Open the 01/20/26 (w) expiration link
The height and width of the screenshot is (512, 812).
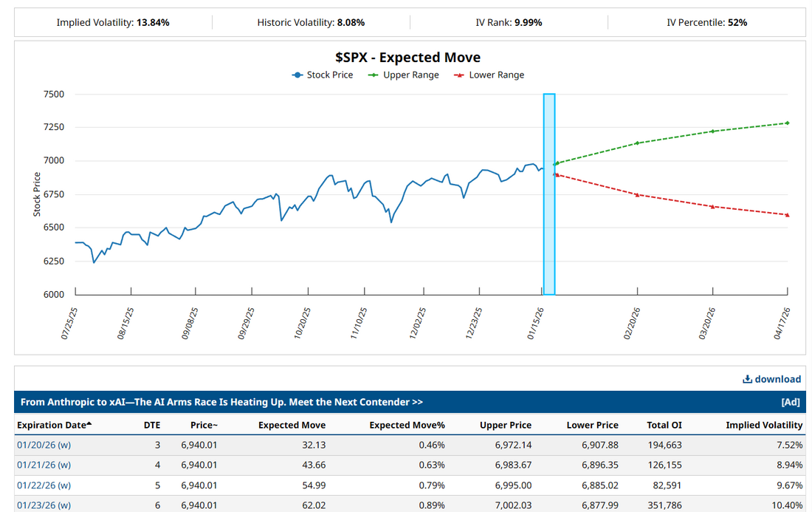pyautogui.click(x=44, y=445)
